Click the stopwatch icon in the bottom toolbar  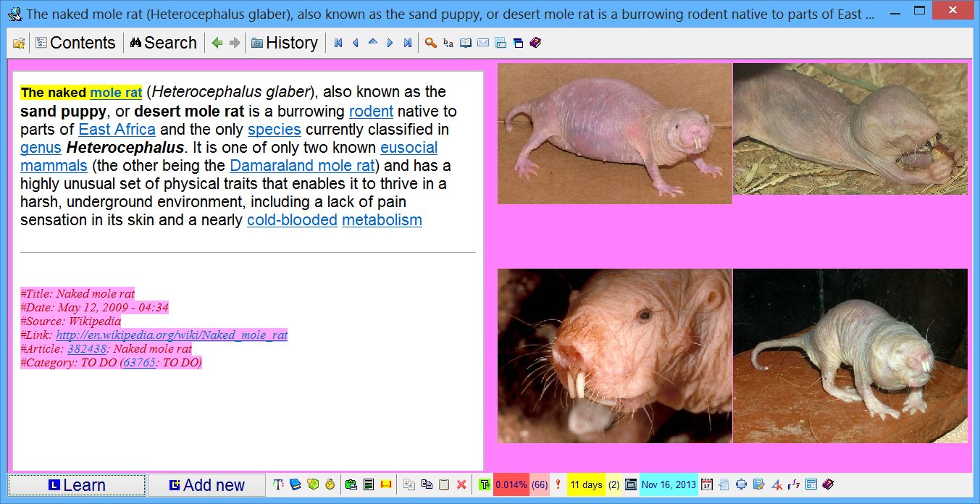pos(330,484)
